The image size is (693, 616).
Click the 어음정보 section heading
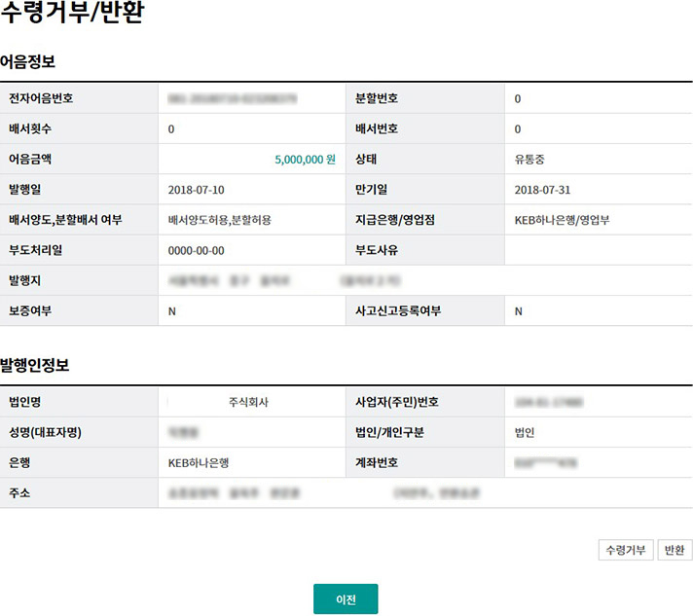click(x=27, y=62)
